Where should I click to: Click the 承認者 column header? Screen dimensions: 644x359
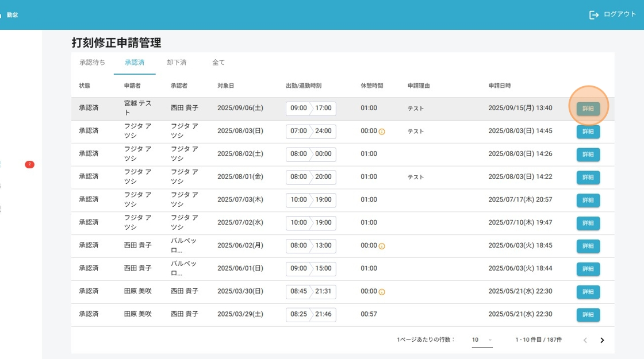click(179, 86)
